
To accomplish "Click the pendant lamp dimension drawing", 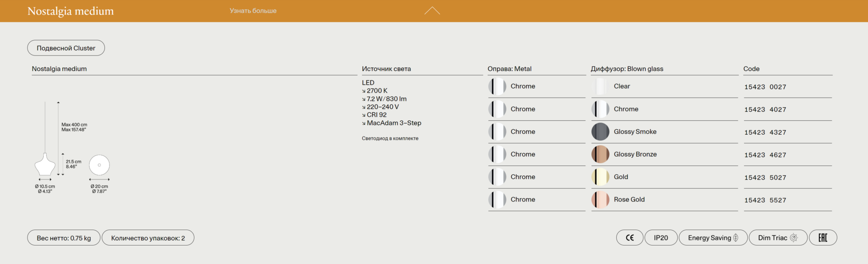I will tap(45, 165).
